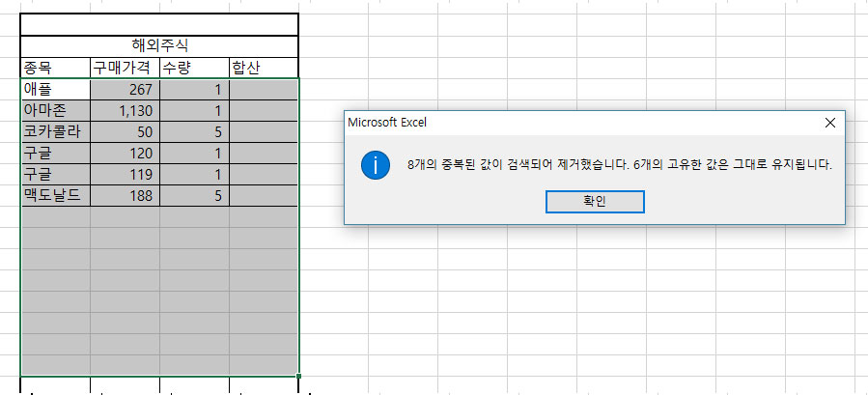The height and width of the screenshot is (395, 868).
Task: Click the blue information icon in dialog
Action: (x=376, y=165)
